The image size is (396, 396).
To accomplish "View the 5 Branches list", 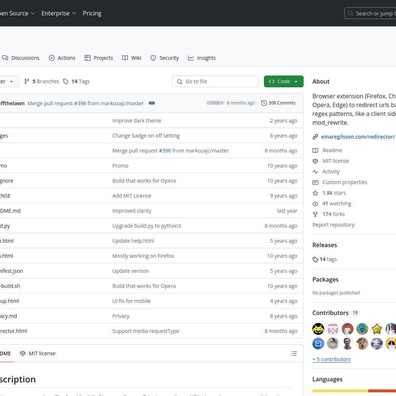I will [x=41, y=81].
